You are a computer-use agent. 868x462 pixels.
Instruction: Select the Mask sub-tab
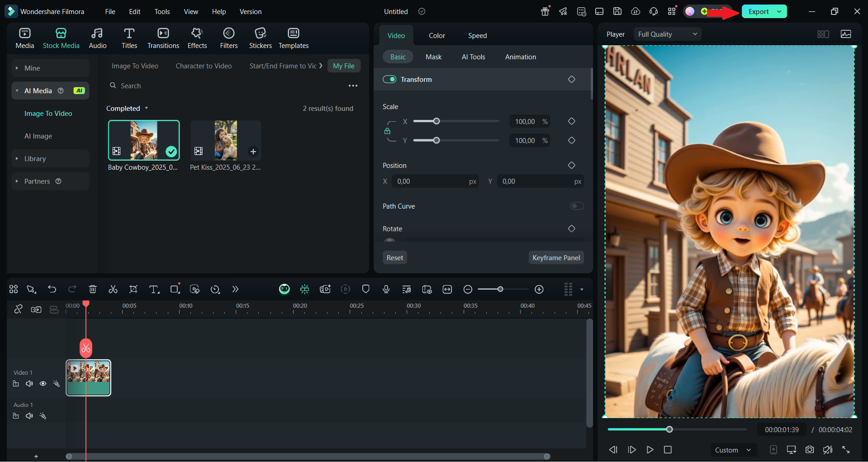pos(433,57)
